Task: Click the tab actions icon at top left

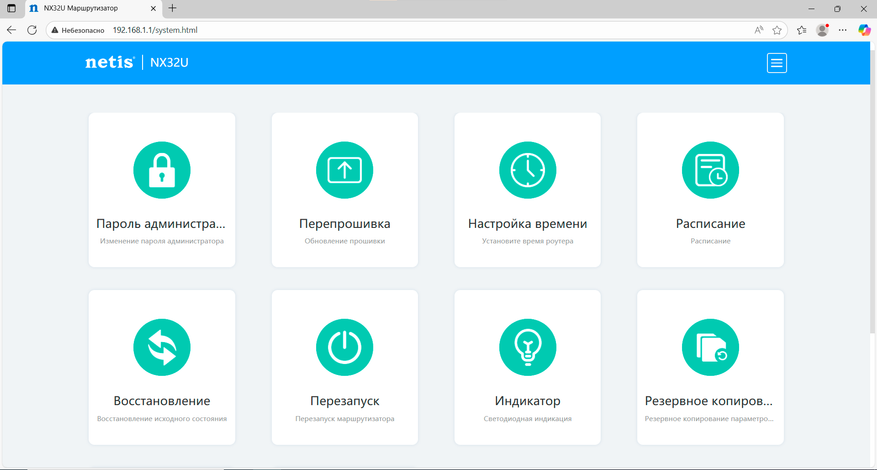Action: 11,8
